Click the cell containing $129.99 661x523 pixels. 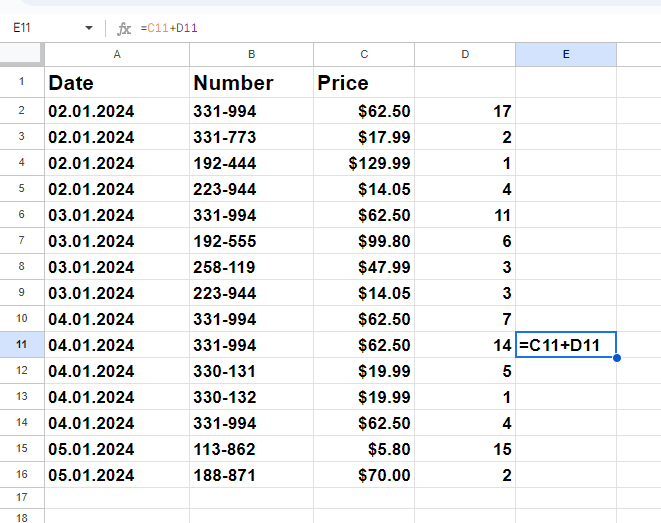(364, 163)
